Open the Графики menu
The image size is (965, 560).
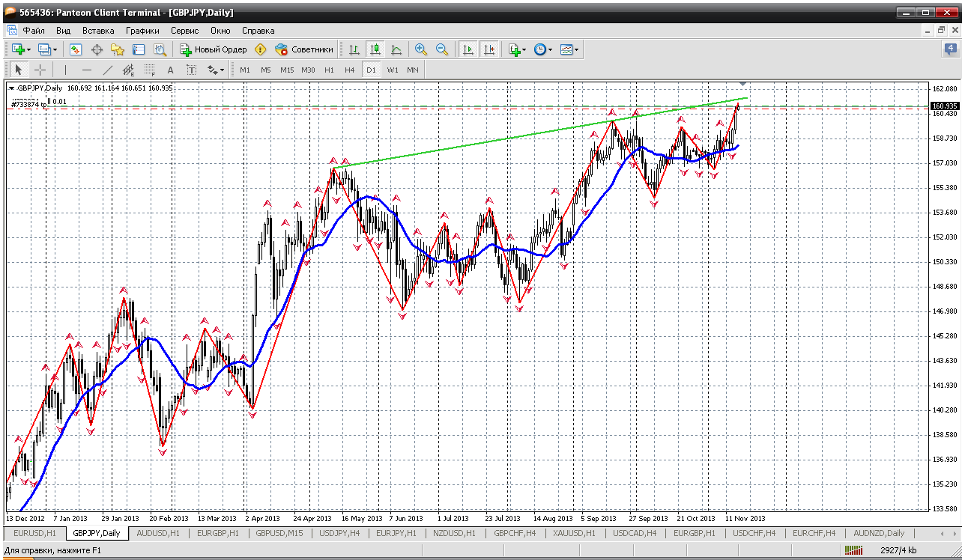142,31
